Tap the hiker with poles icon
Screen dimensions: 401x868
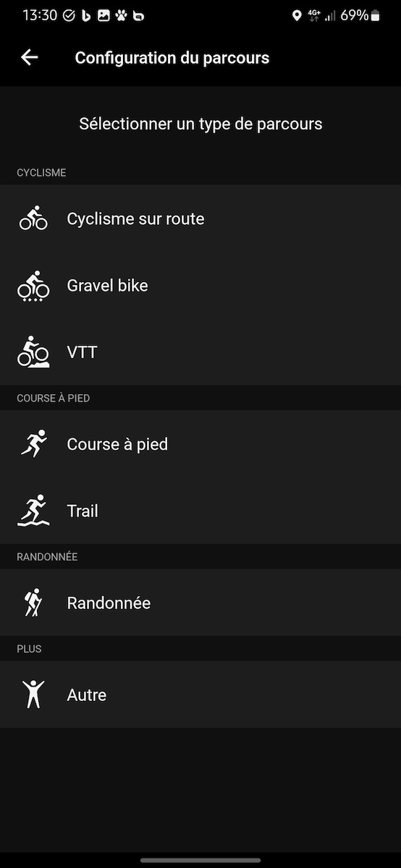pyautogui.click(x=33, y=603)
